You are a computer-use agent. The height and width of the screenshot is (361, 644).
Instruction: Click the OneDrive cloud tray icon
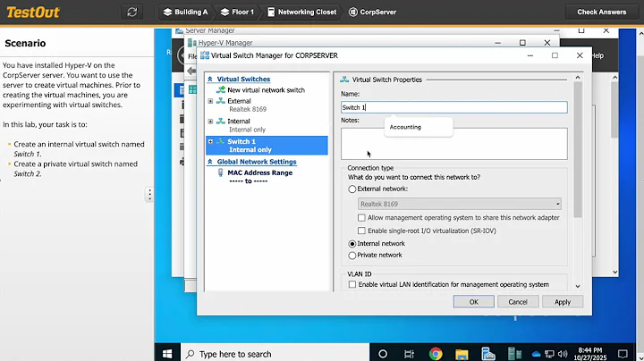coord(536,354)
